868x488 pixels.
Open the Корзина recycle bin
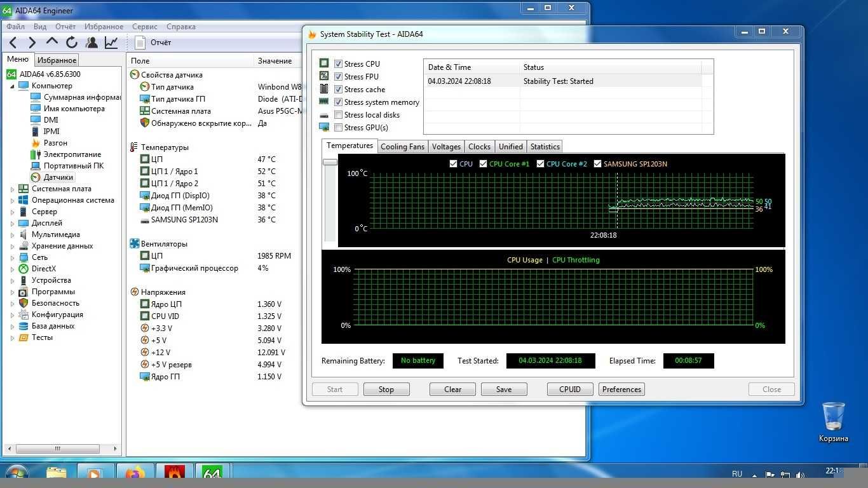click(x=833, y=422)
